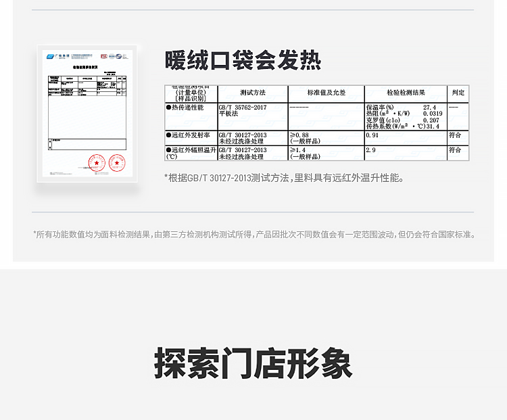507x420 pixels.
Task: Select the 保温率(%) 27.4 result line
Action: 402,108
